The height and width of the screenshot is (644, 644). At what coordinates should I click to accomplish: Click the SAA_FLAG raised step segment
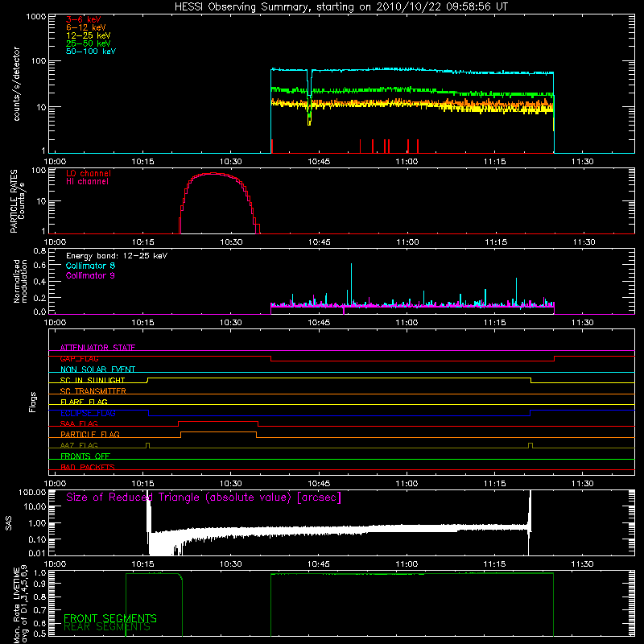[218, 421]
